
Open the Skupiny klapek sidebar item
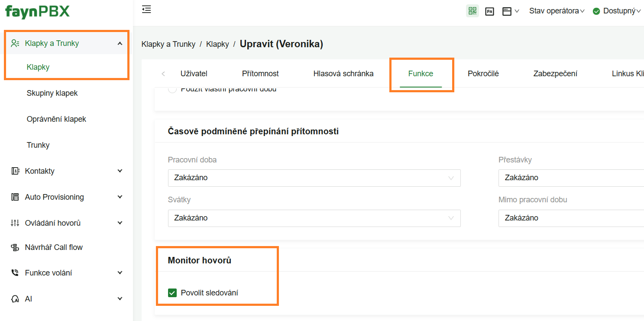(52, 93)
